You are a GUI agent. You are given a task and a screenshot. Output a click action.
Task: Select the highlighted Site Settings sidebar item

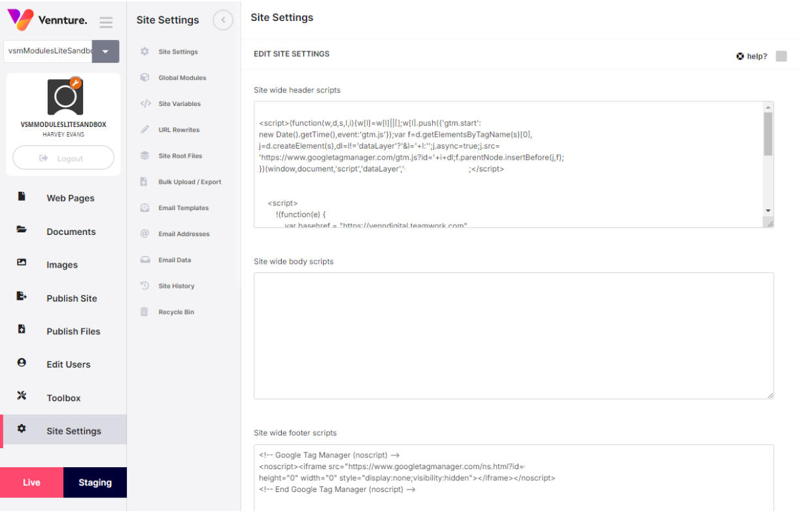(63, 431)
